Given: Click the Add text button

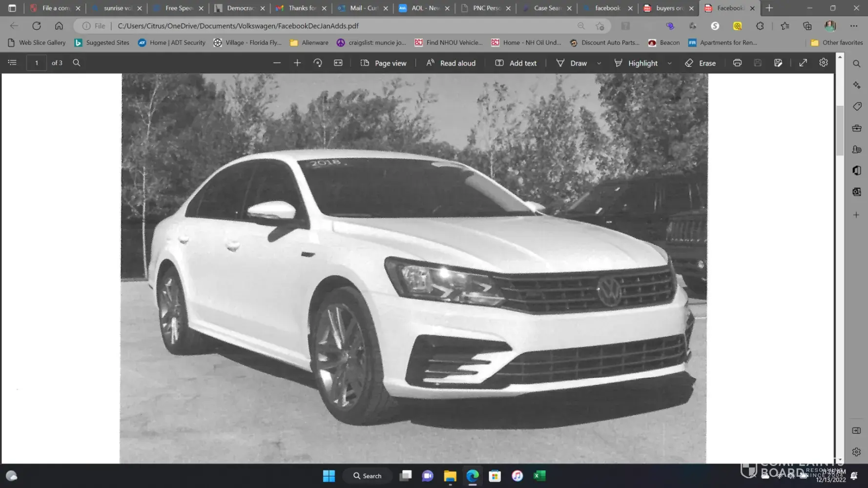Looking at the screenshot, I should click(516, 63).
